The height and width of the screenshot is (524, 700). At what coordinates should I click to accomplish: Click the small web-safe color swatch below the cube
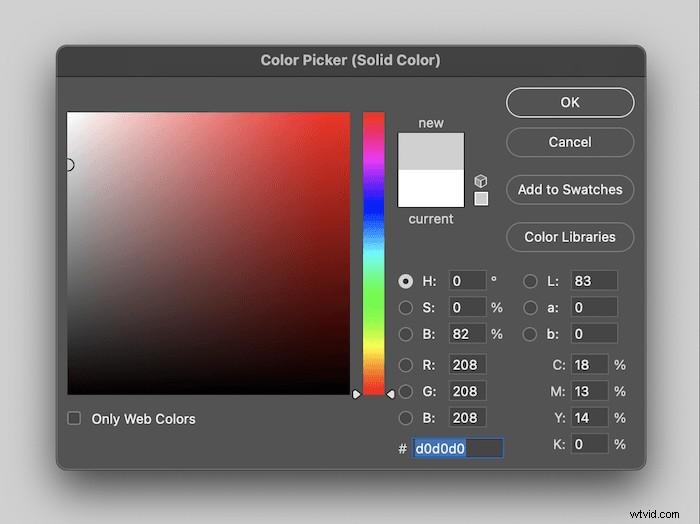tap(481, 199)
